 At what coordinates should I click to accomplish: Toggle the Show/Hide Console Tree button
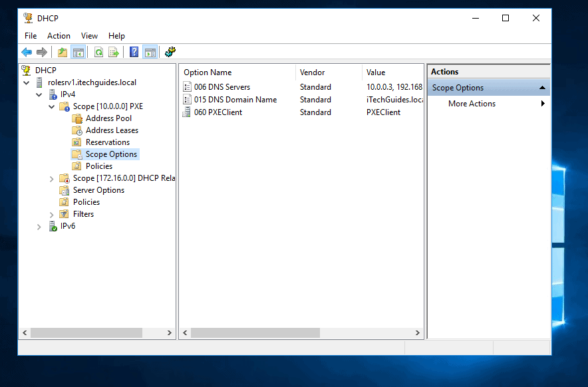pyautogui.click(x=78, y=52)
